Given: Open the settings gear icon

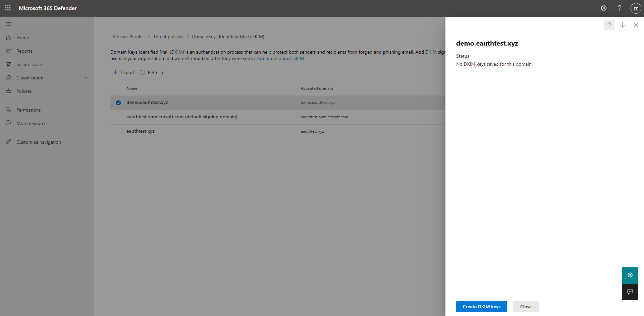Looking at the screenshot, I should point(604,8).
